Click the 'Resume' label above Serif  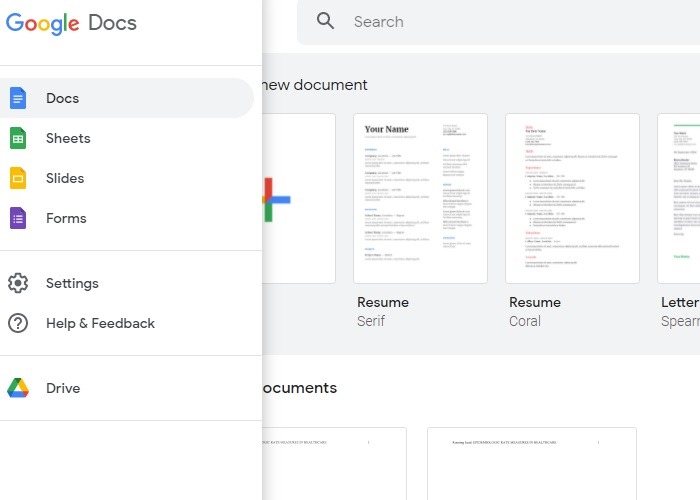point(383,302)
